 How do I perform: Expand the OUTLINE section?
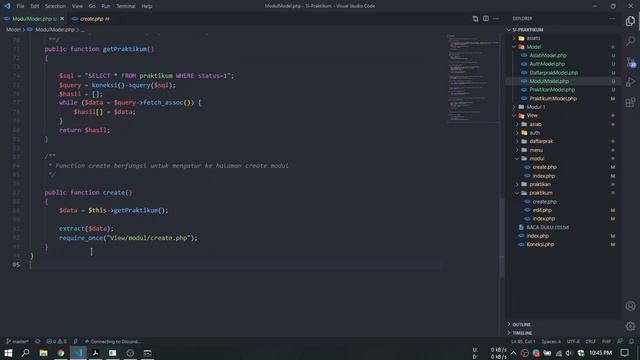(x=521, y=324)
